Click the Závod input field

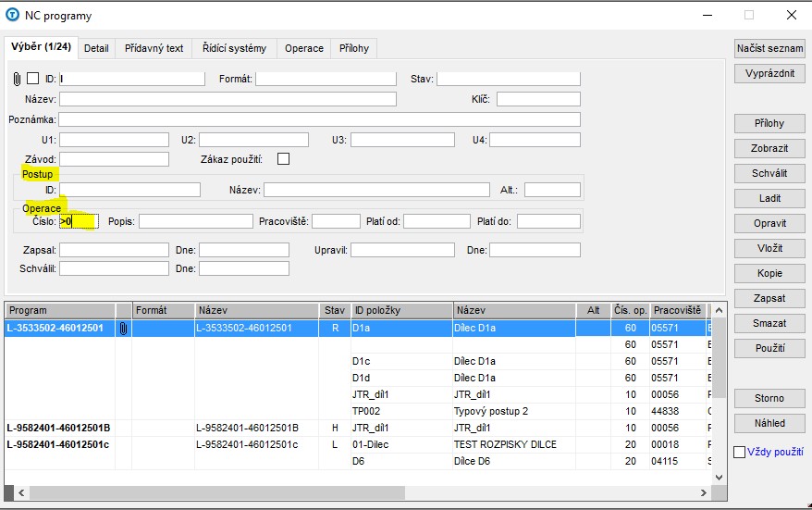114,159
